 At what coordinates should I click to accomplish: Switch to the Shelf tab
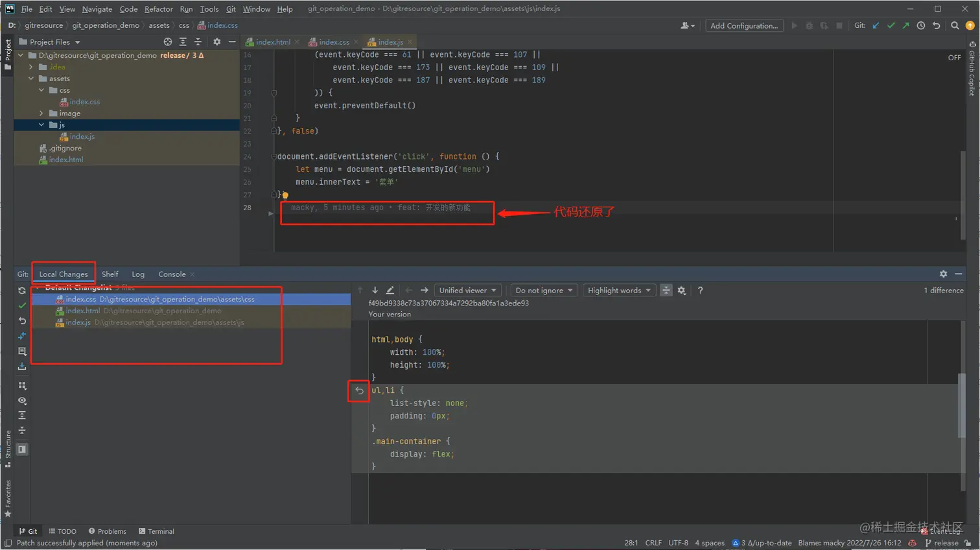coord(110,274)
